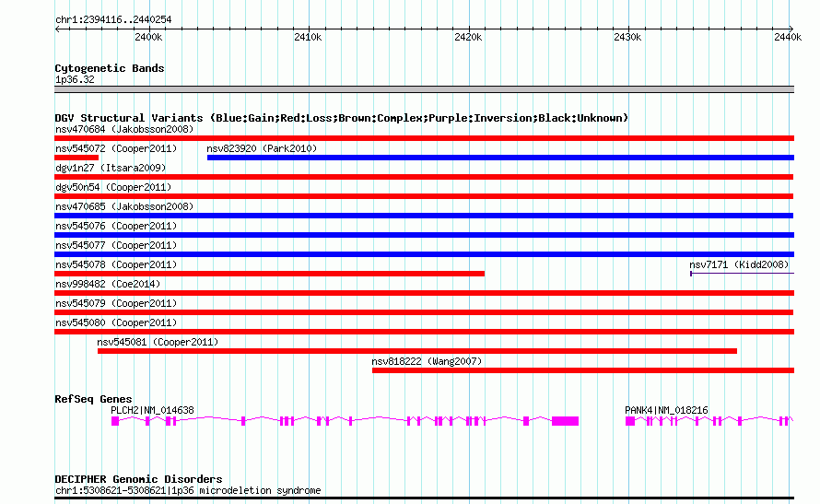Click the first exon block of PANK4
820x504 pixels.
click(630, 421)
